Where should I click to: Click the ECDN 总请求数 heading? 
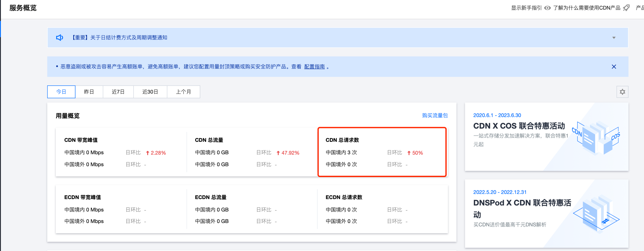344,197
